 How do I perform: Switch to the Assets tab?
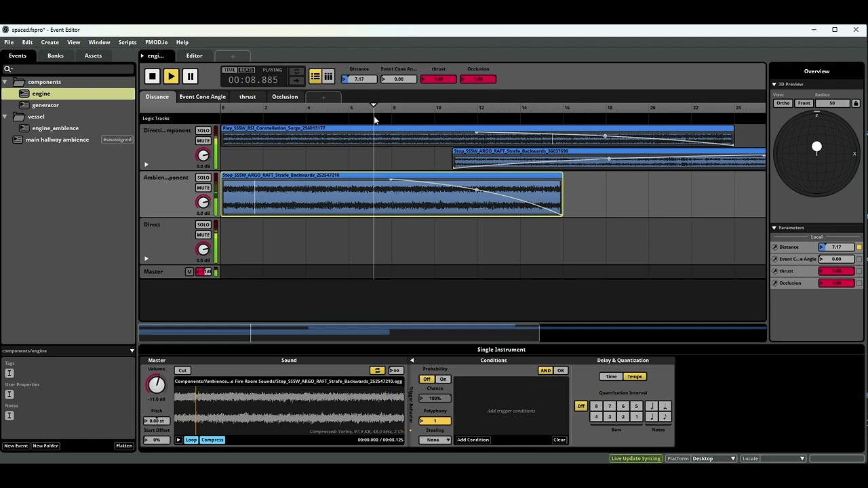(93, 56)
